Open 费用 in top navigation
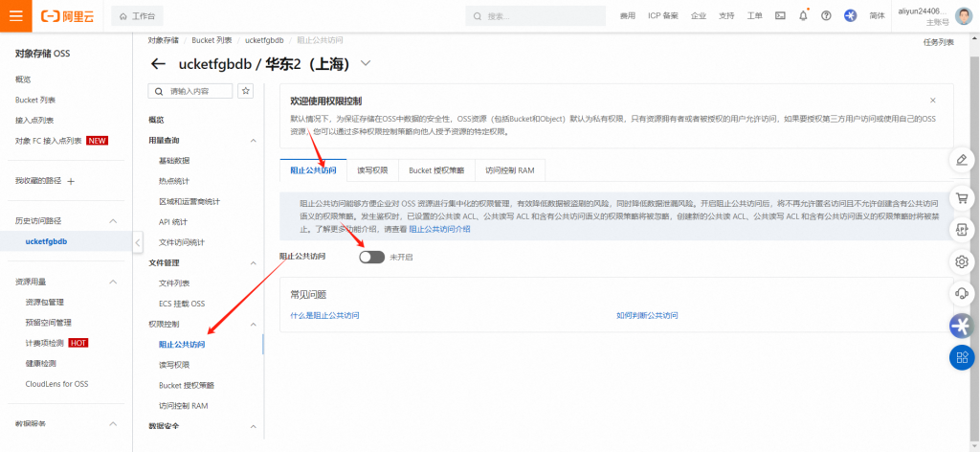 (x=628, y=16)
